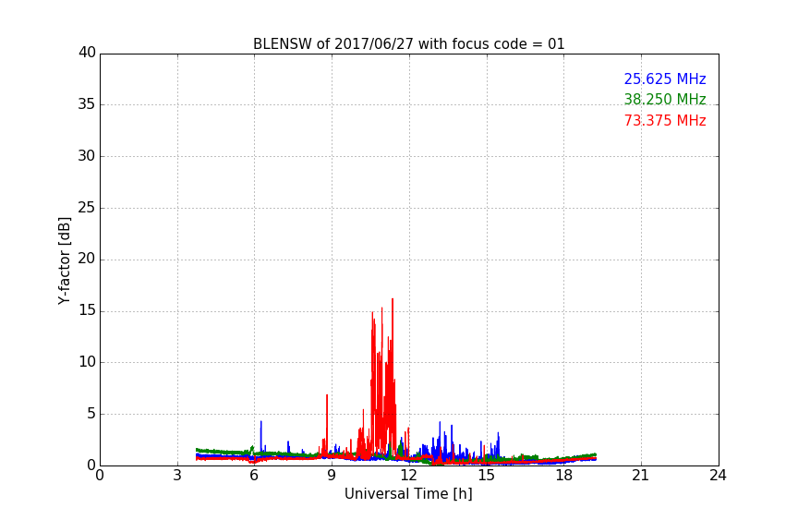Click the y-axis tick label 40

coord(87,53)
